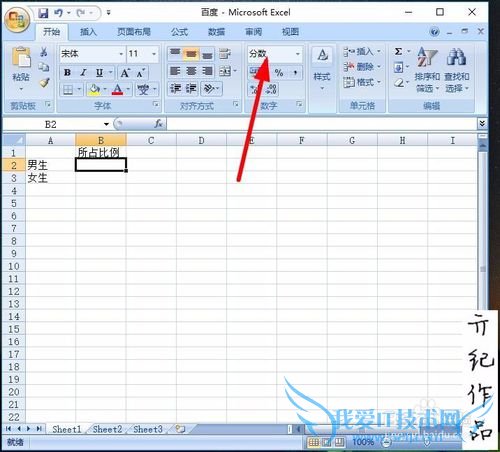Open the font size dropdown
Screen dimensions: 500x452
click(x=154, y=54)
